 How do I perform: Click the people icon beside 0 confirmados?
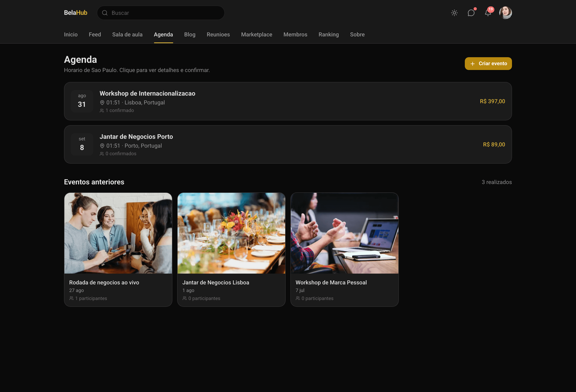pyautogui.click(x=102, y=154)
